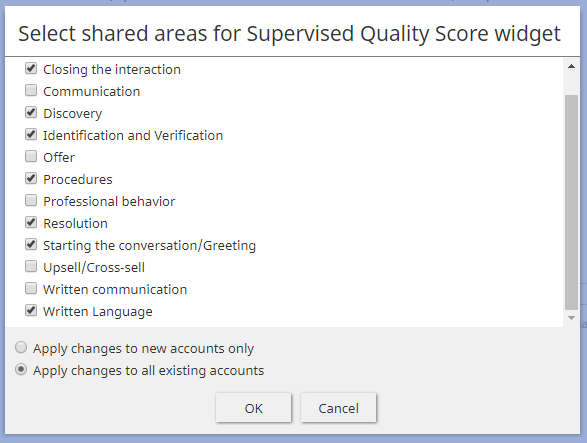Click the Professional behavior label text

coord(109,201)
